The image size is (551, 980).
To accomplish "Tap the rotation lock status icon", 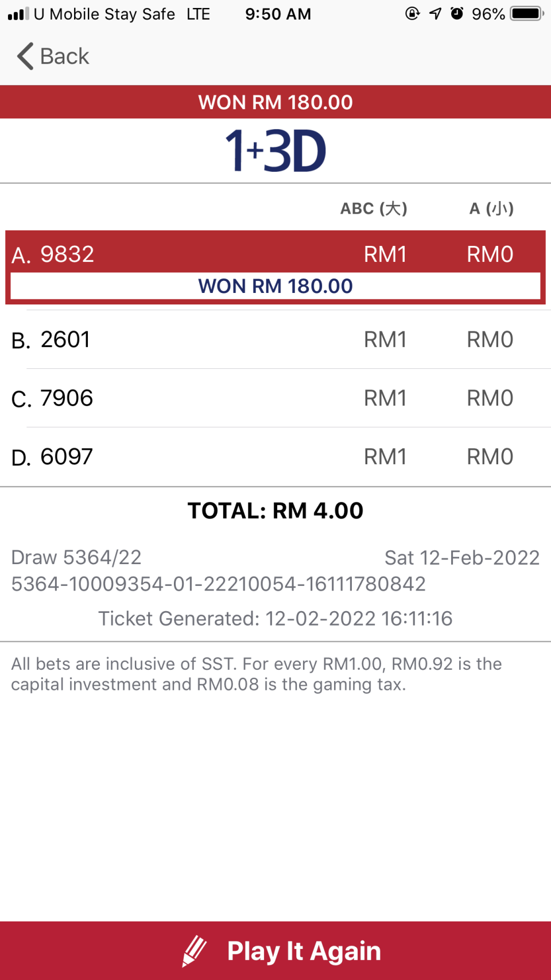I will [412, 13].
